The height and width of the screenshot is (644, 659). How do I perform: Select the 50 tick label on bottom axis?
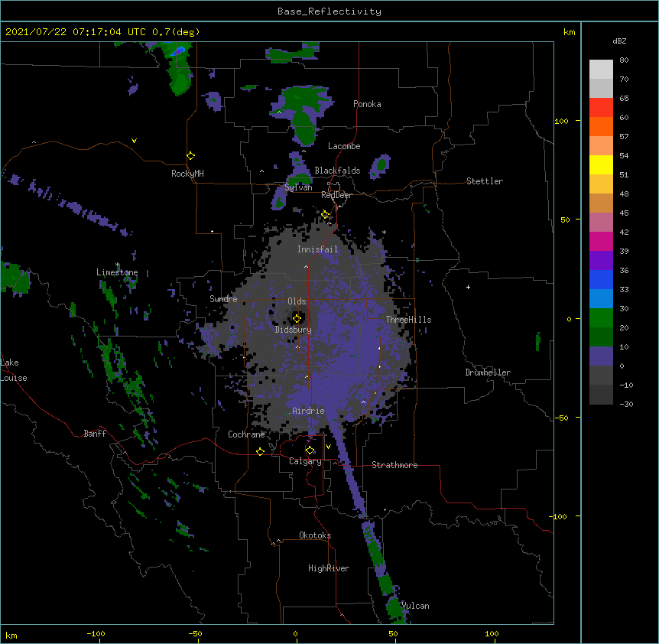pos(393,633)
